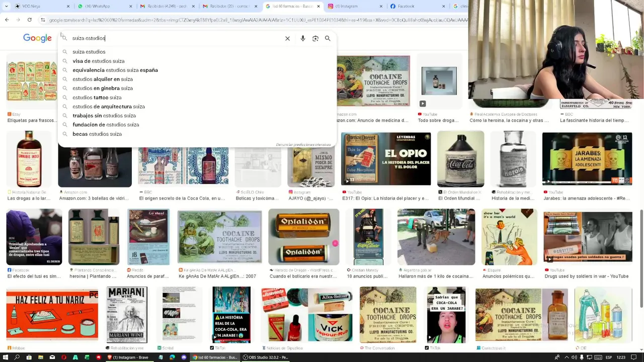Click the ESP language indicator in taskbar
The width and height of the screenshot is (644, 362).
click(x=609, y=357)
